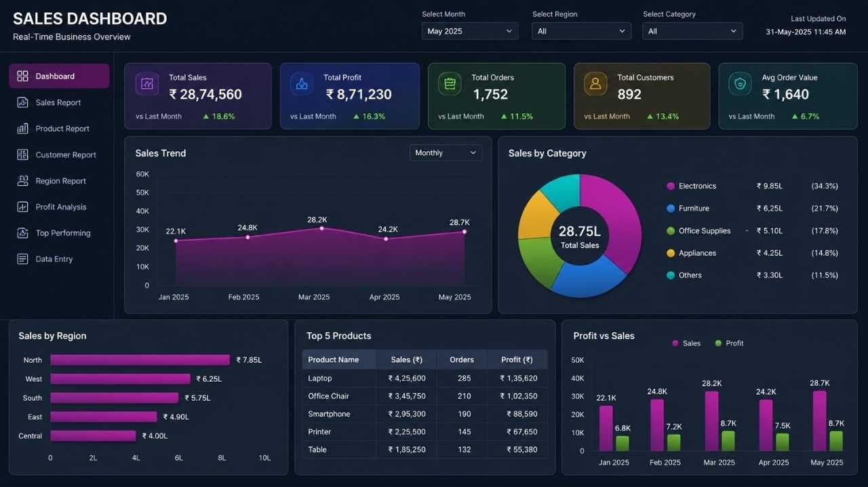Open the Select Region dropdown
Viewport: 868px width, 487px height.
[581, 31]
